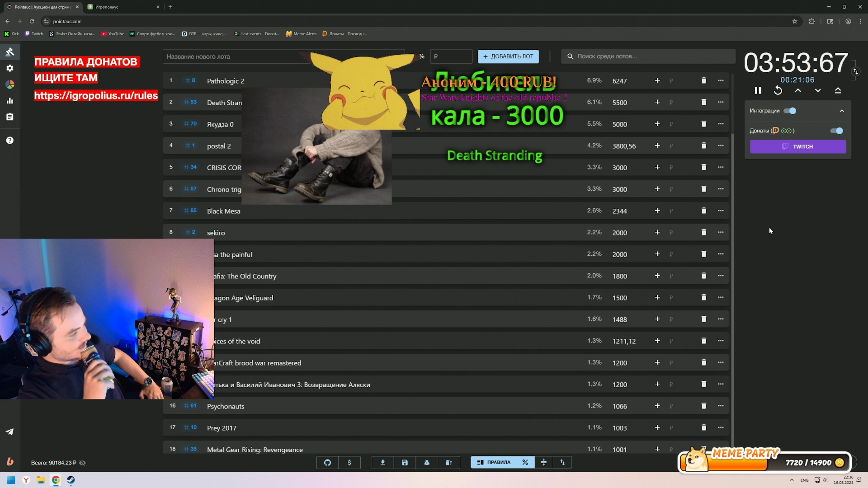Open the GitHub link icon in the bottom toolbar

tap(327, 462)
